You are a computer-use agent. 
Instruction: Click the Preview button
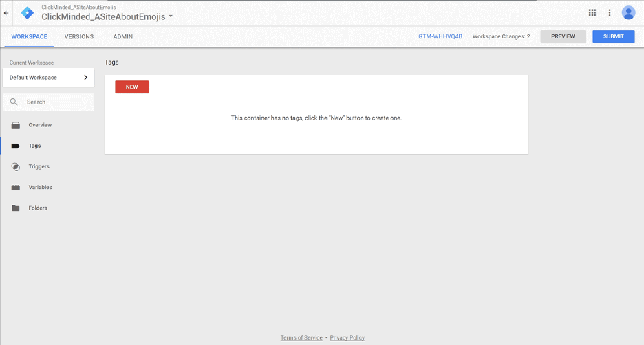(563, 36)
